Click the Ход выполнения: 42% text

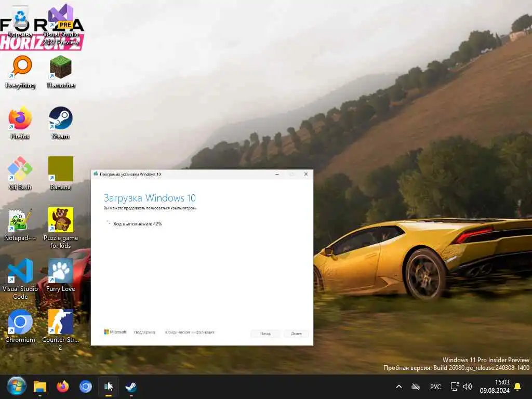pos(137,223)
